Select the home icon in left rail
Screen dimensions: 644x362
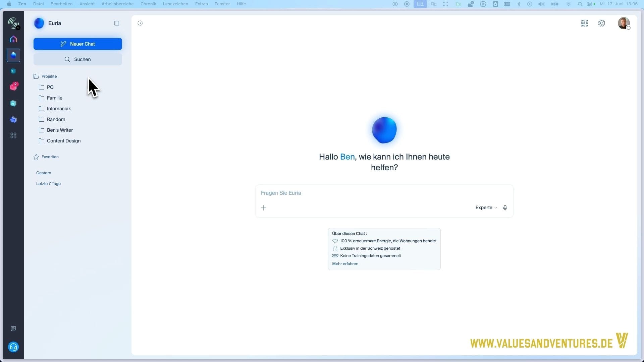(13, 39)
